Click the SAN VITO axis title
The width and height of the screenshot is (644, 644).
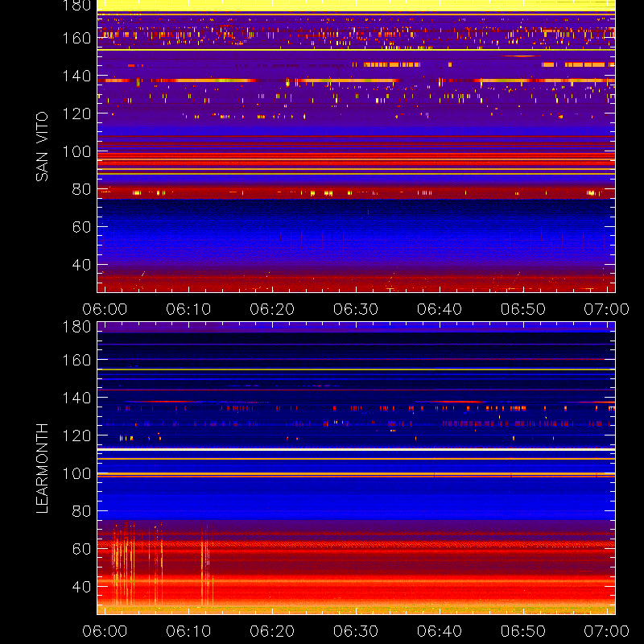point(42,147)
